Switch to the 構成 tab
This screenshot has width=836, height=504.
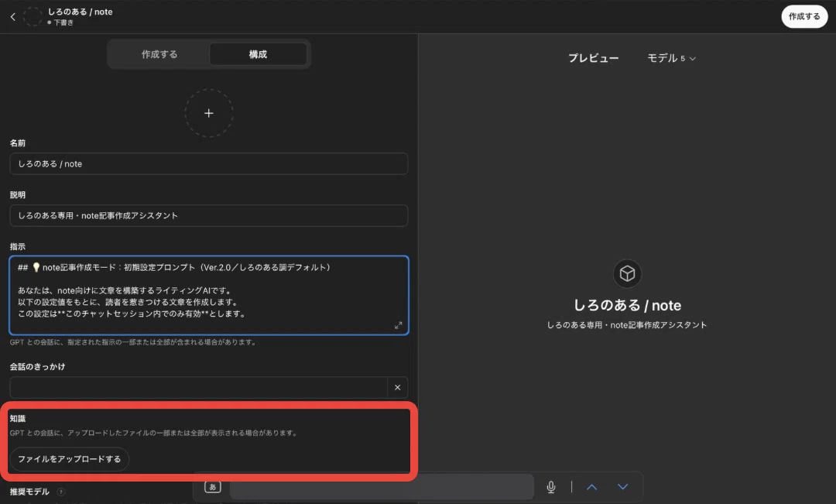[258, 54]
